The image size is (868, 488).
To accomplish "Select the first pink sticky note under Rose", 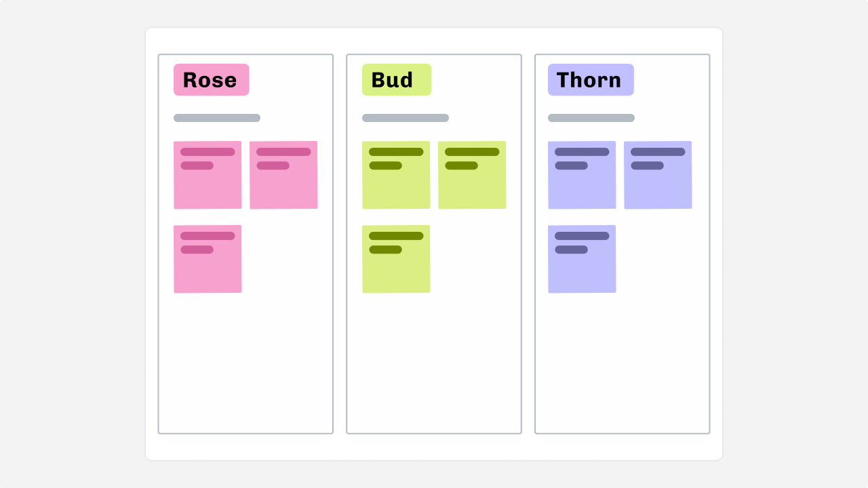I will [x=208, y=183].
